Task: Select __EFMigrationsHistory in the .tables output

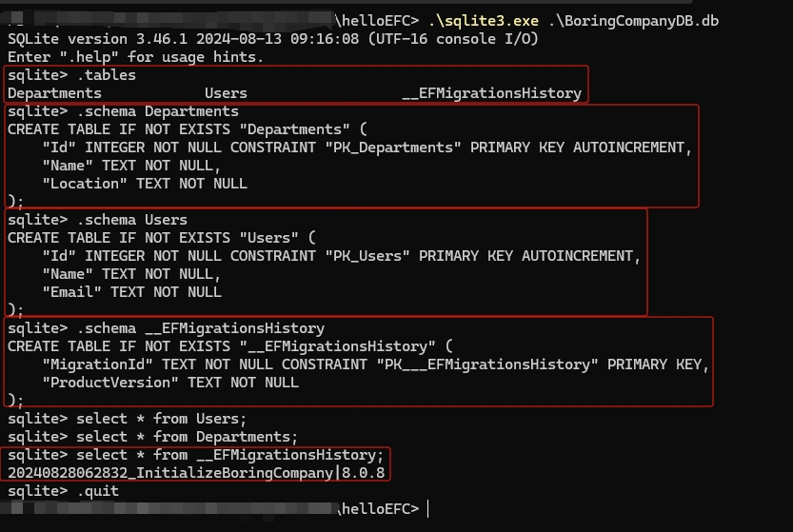Action: click(491, 93)
